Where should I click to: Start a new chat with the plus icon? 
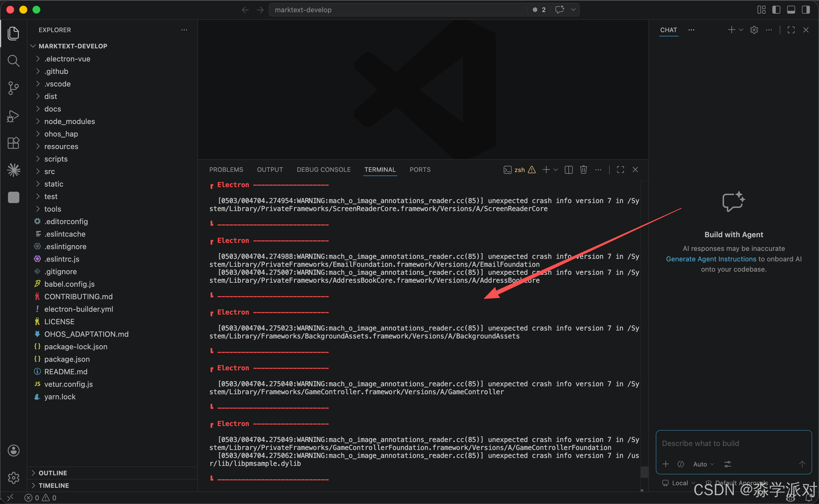731,30
